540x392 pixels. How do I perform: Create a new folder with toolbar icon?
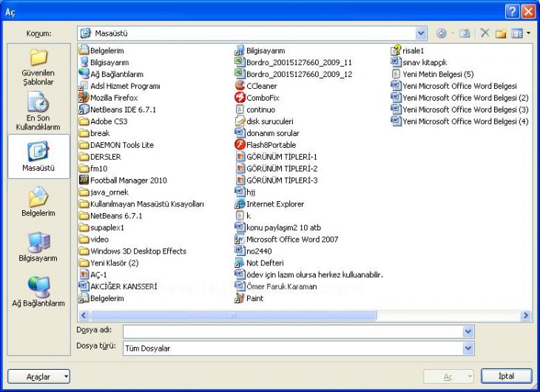(501, 33)
